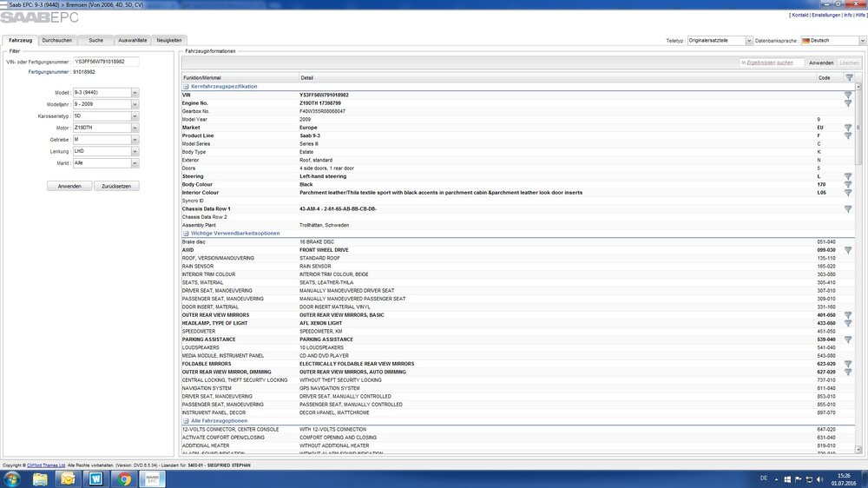Open the Karosserietyp dropdown
This screenshot has width=868, height=488.
(x=135, y=116)
